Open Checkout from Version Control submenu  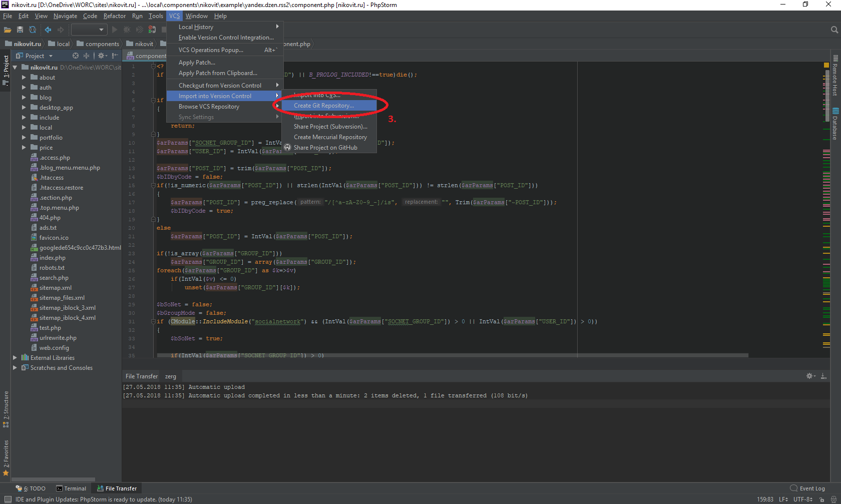[225, 86]
